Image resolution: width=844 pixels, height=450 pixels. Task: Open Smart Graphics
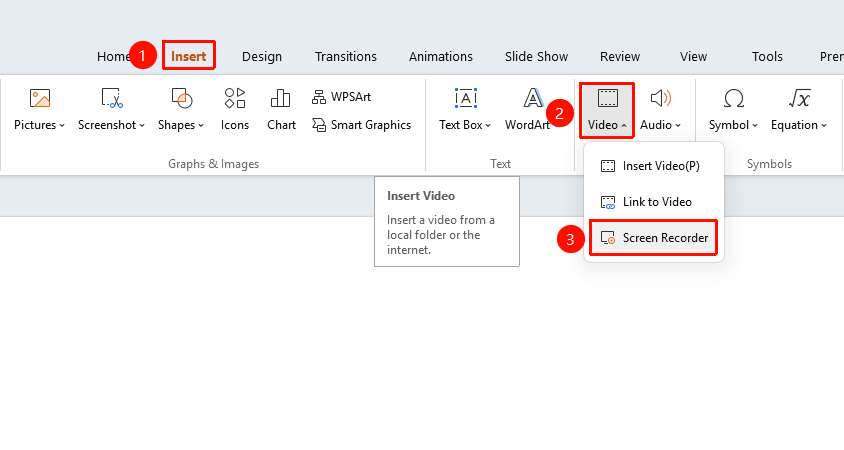pos(361,125)
